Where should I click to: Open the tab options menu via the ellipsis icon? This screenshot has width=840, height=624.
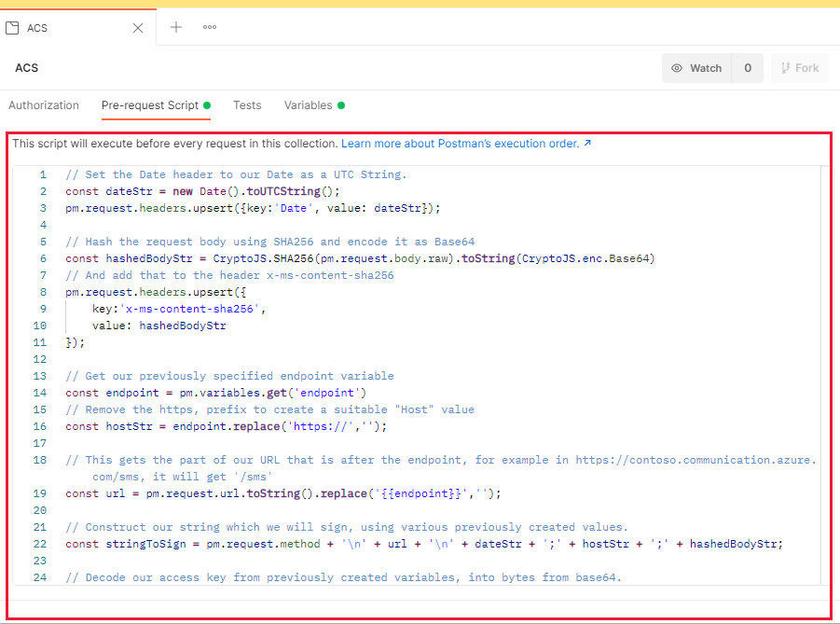(x=209, y=27)
